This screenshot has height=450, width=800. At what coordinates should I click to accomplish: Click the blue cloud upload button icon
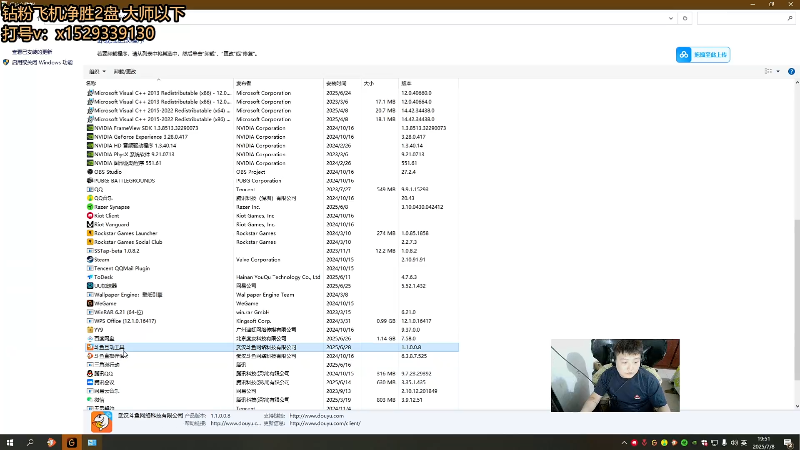[684, 55]
